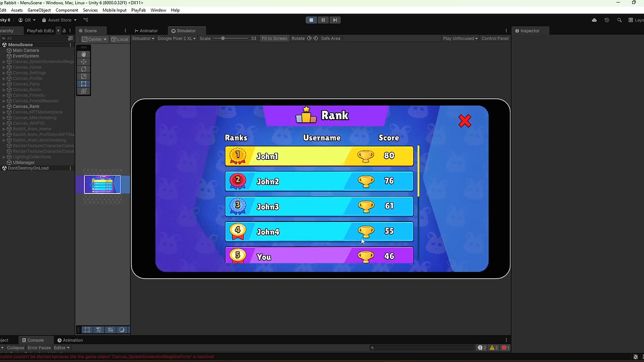This screenshot has width=644, height=362.
Task: Select the Move tool in the Scene toolbar
Action: [x=83, y=62]
